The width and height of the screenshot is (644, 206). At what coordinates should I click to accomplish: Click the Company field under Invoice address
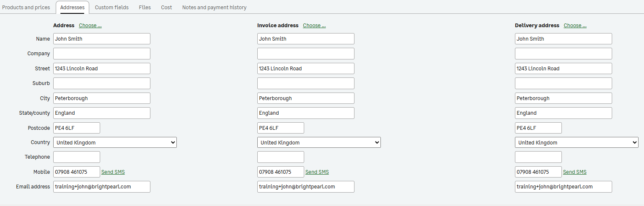(x=306, y=54)
